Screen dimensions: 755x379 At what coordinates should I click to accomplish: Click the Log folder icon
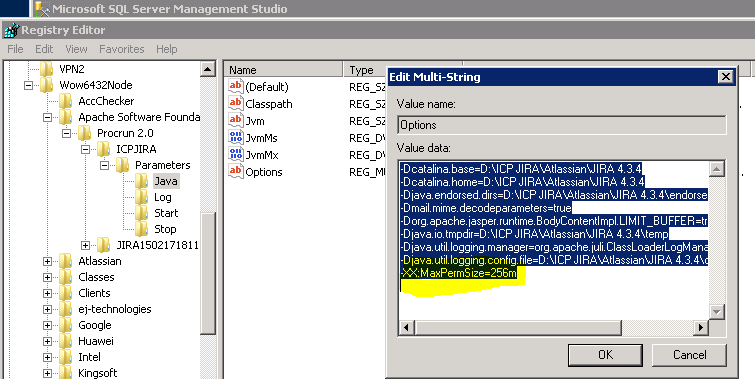point(142,197)
